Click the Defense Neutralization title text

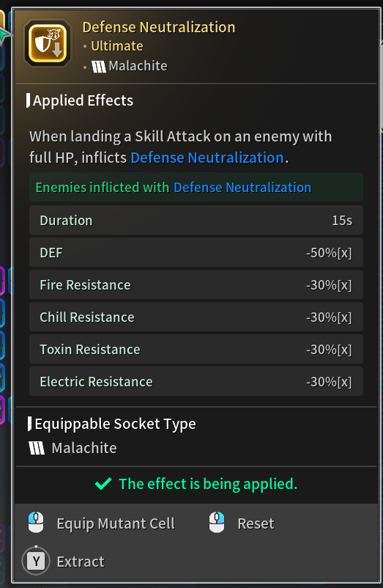pyautogui.click(x=159, y=27)
